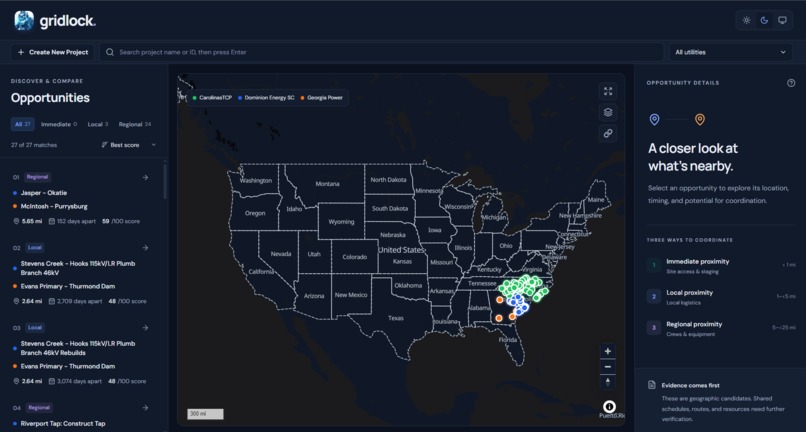Screen dimensions: 806x432
Task: Click the Evidence comes first document icon
Action: [x=651, y=385]
